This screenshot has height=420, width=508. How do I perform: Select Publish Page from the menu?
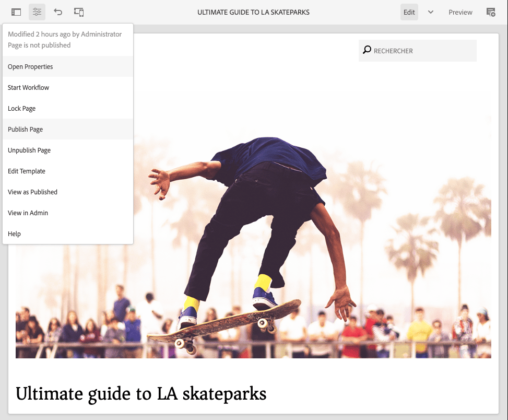click(x=25, y=129)
